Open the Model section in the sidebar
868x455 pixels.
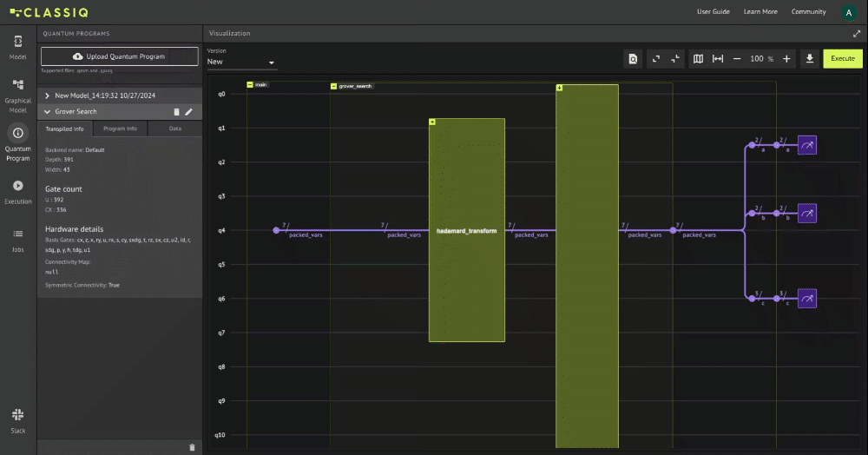click(x=17, y=48)
